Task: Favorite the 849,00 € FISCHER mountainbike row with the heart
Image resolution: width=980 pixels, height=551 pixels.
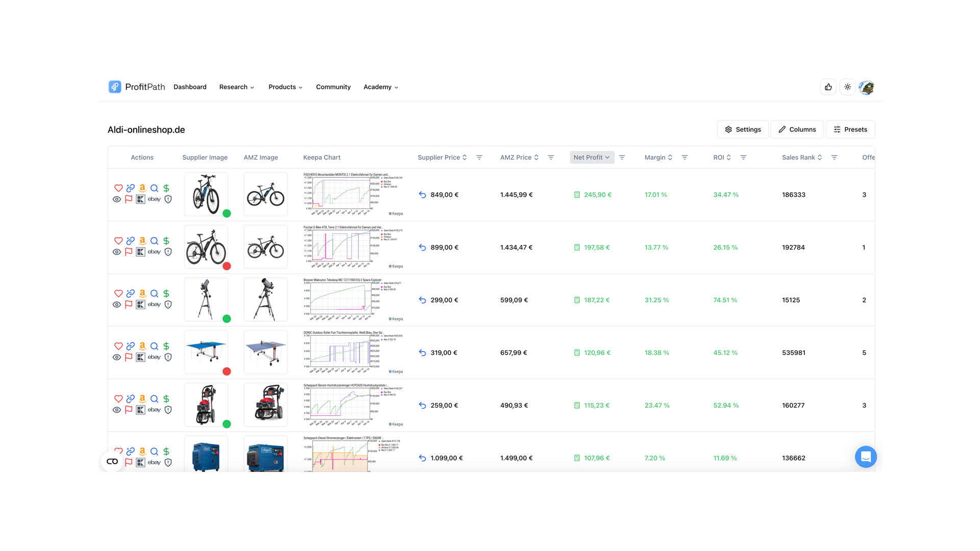Action: click(118, 188)
